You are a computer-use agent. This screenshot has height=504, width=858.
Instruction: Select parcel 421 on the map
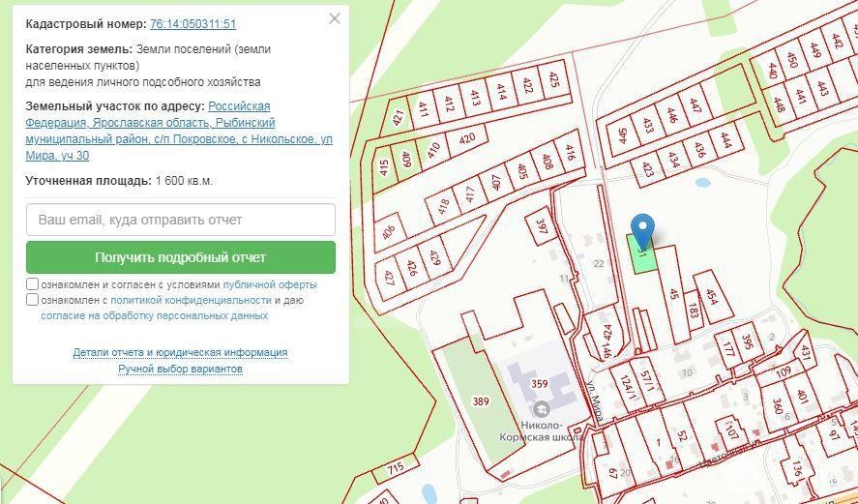398,117
